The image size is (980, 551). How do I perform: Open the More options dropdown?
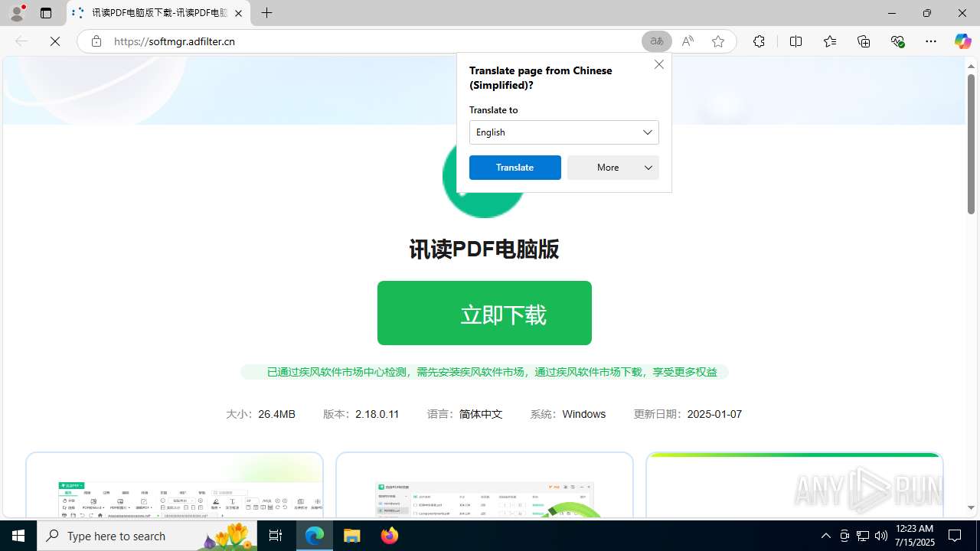click(613, 168)
